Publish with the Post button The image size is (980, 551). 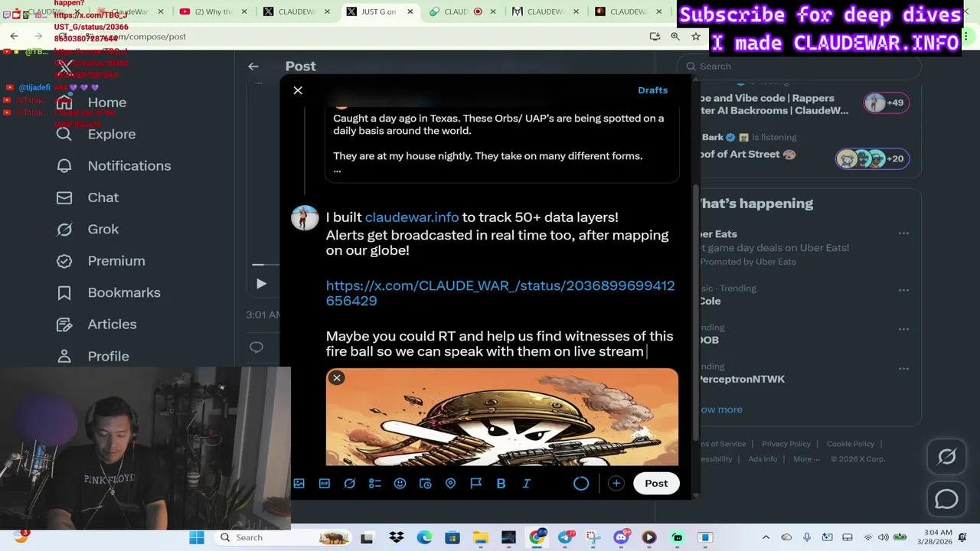[656, 484]
